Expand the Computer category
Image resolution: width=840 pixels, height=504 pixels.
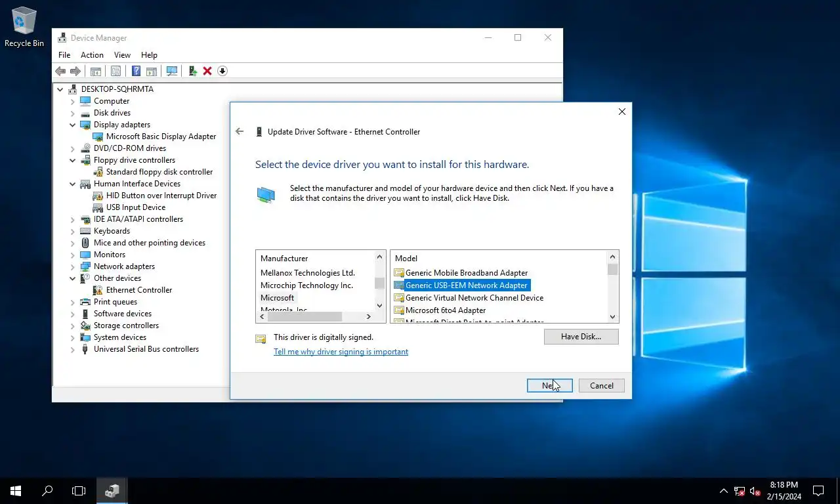[x=73, y=101]
